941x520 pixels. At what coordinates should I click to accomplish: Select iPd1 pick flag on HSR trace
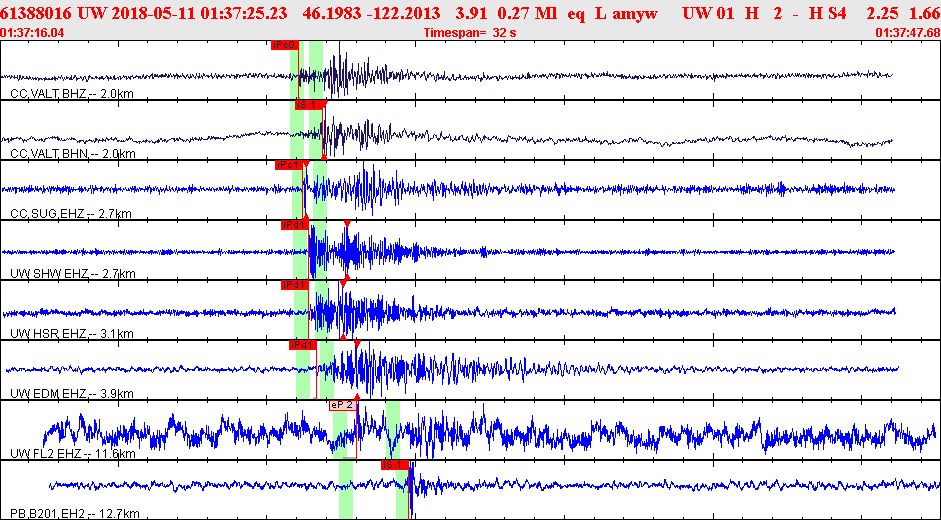[x=295, y=285]
